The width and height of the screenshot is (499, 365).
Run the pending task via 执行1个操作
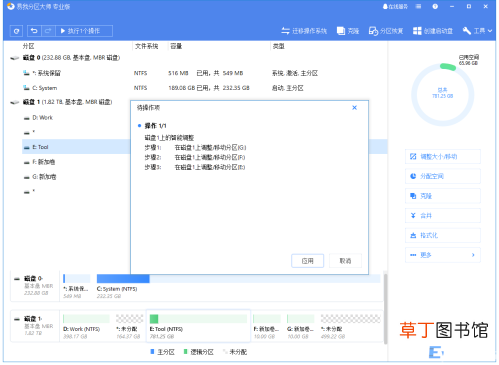click(x=84, y=31)
